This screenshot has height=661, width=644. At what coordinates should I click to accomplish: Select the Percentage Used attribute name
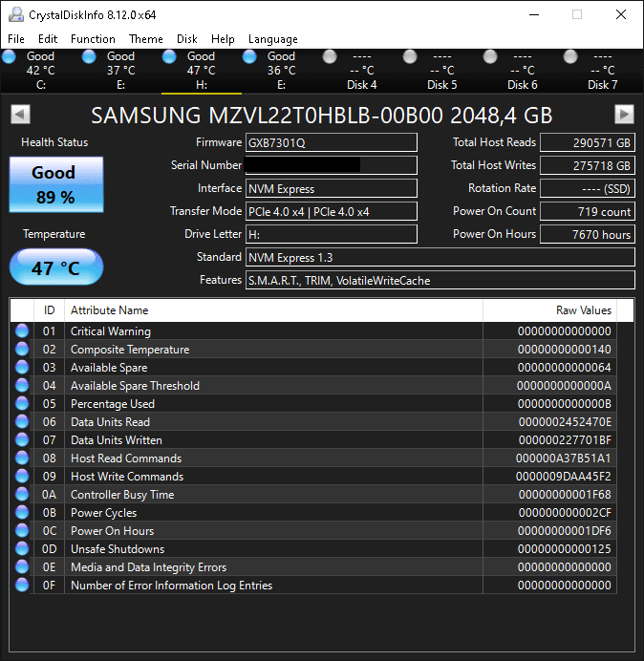113,404
